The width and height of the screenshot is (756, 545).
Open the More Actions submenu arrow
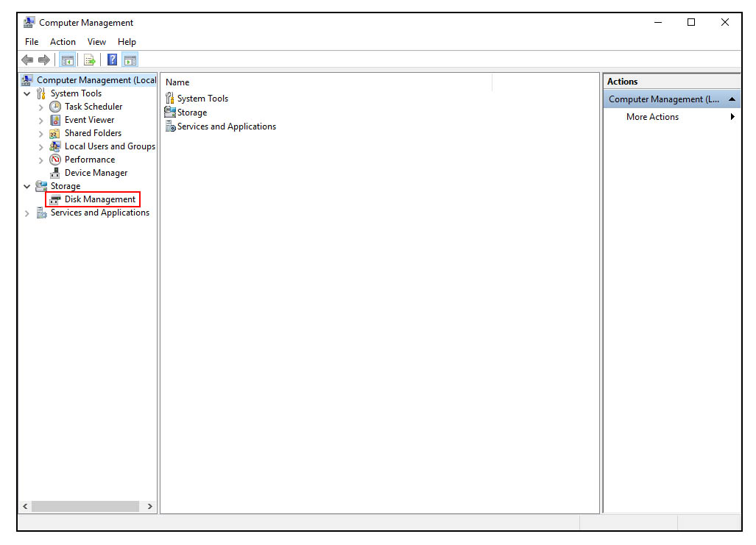click(732, 117)
